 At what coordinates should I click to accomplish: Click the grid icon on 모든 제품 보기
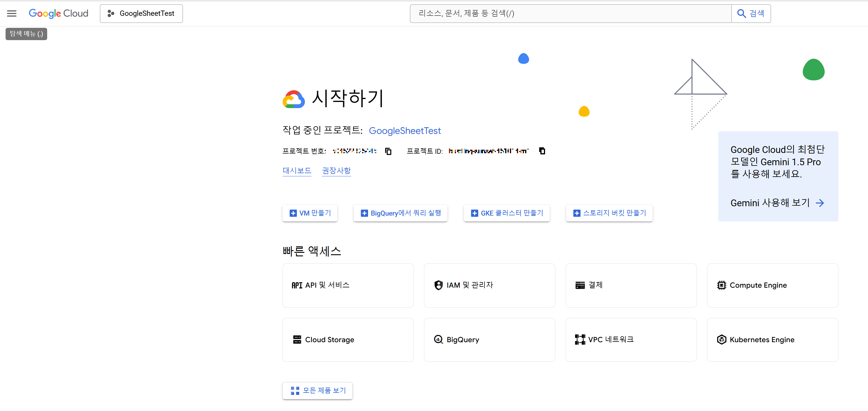coord(295,391)
